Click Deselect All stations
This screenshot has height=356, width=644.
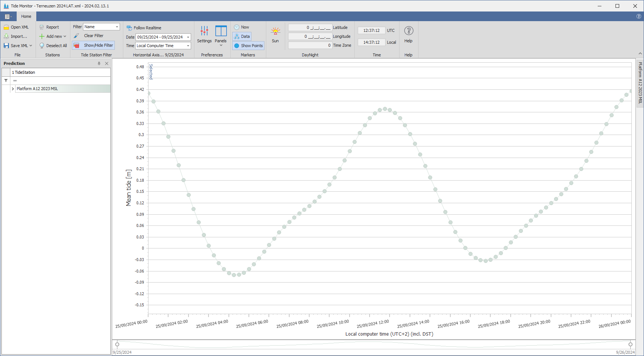click(x=53, y=46)
